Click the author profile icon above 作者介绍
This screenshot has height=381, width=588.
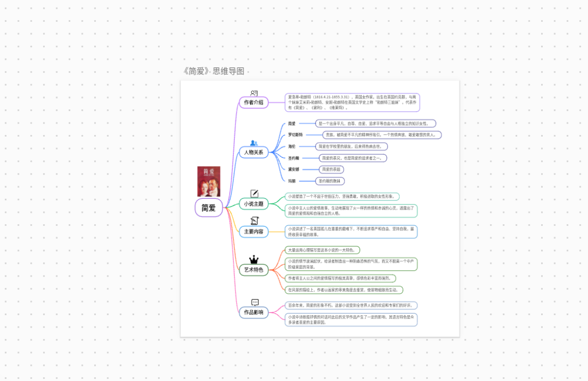(254, 93)
